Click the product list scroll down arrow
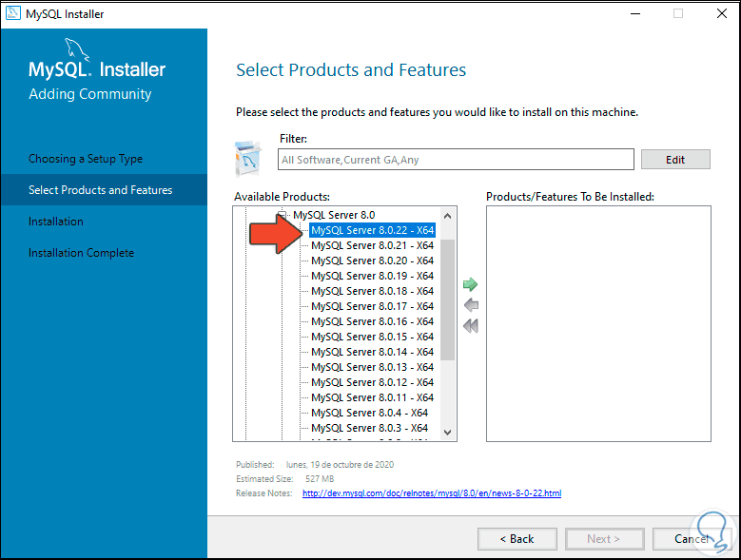Screen dimensions: 741x560 [x=447, y=432]
